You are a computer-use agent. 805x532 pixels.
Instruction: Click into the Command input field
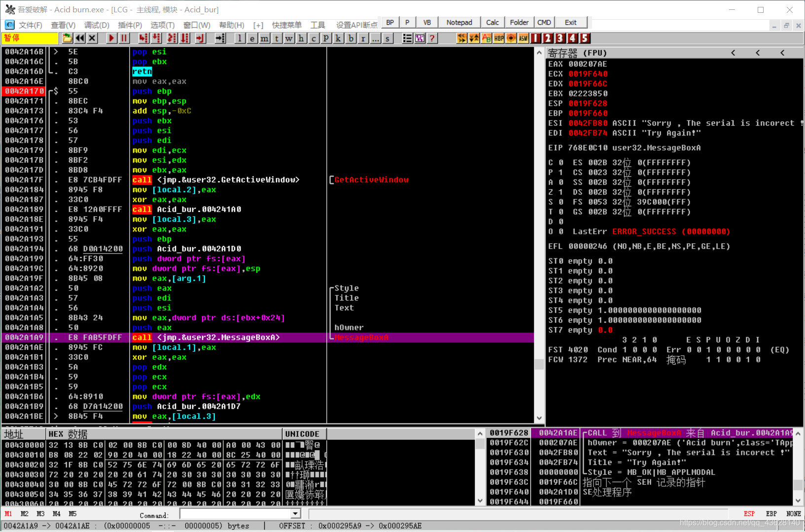[236, 514]
